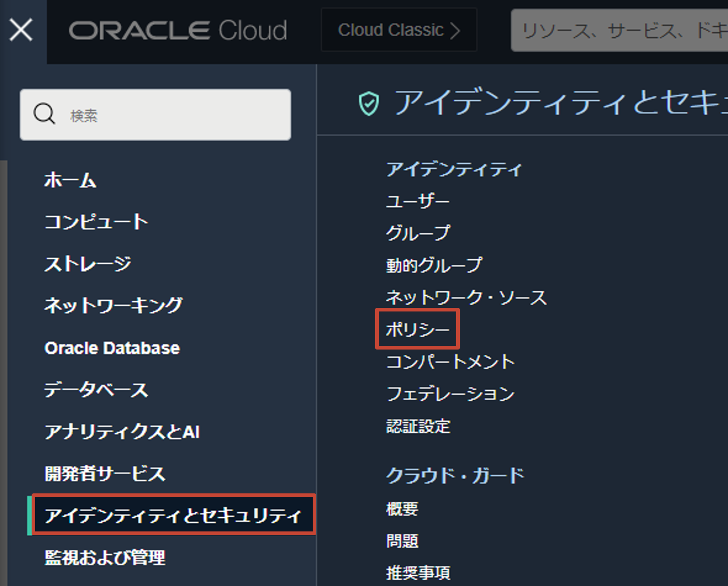Click the search magnifier icon
This screenshot has width=728, height=586.
(x=44, y=114)
